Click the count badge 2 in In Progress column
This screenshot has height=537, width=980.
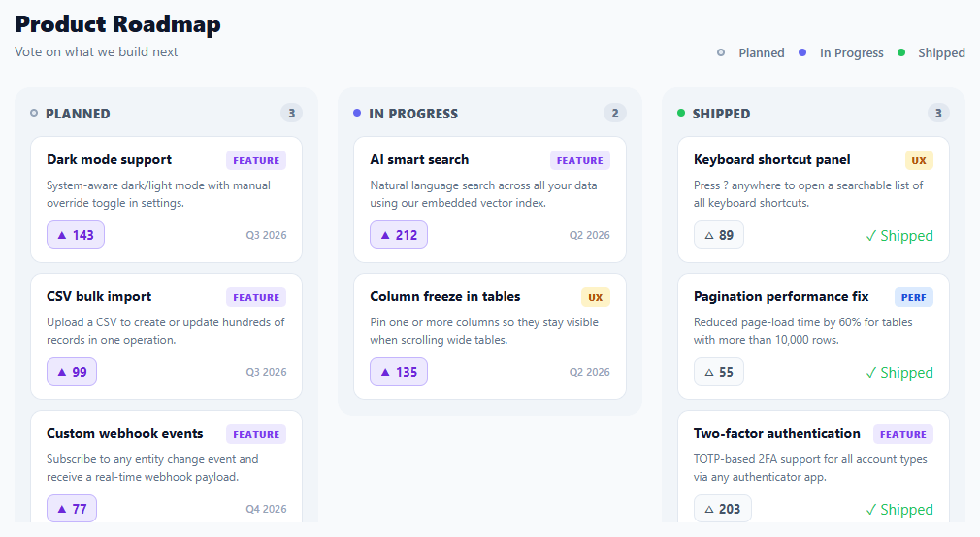point(615,114)
